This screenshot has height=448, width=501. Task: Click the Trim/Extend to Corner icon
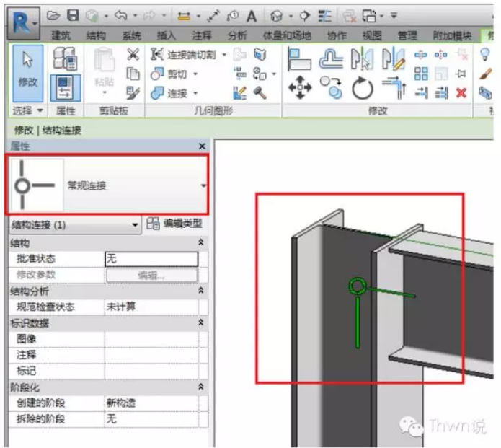[x=394, y=87]
